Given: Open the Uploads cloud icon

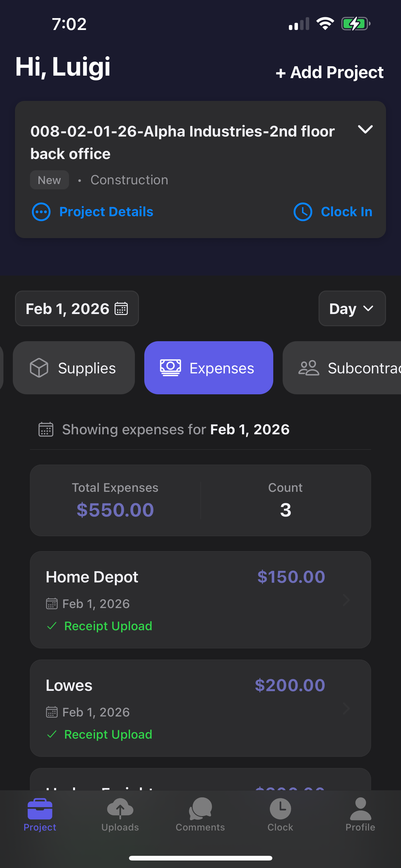Looking at the screenshot, I should [x=120, y=809].
